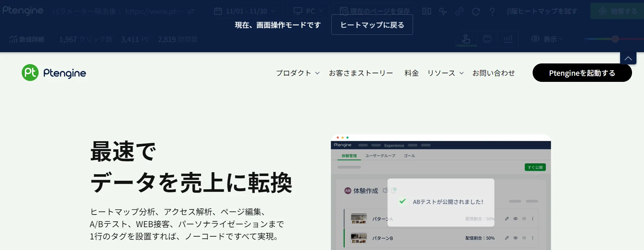Go to the 料金 page
Screen dimensions: 644x250
click(411, 73)
